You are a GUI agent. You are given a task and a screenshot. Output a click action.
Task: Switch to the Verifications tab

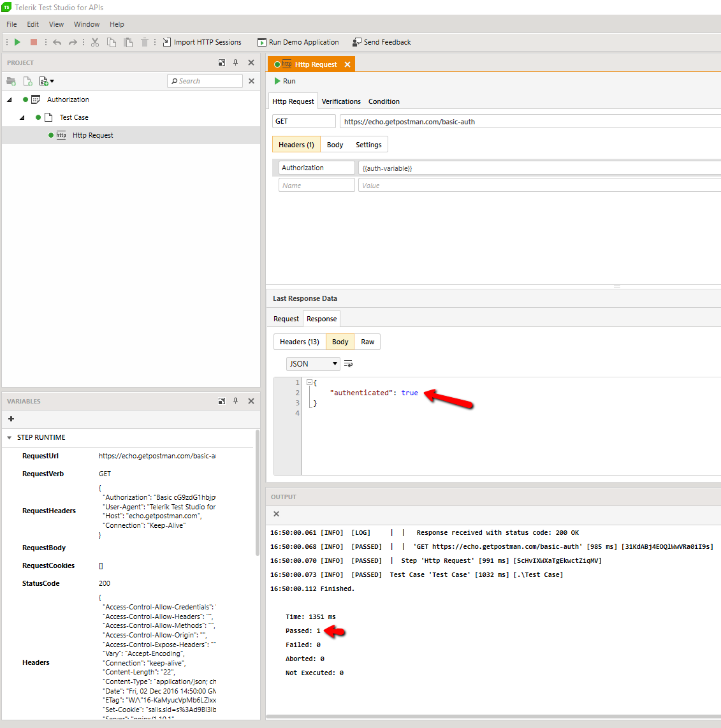point(341,101)
